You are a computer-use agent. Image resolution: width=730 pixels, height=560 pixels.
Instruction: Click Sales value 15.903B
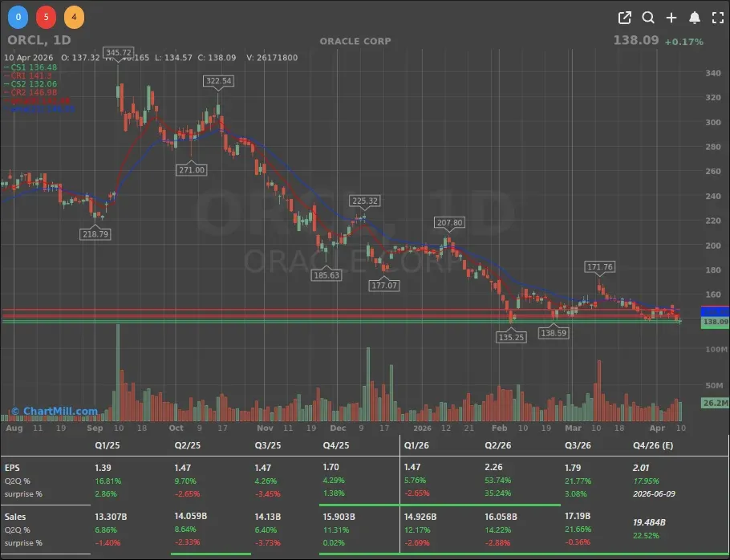coord(339,517)
